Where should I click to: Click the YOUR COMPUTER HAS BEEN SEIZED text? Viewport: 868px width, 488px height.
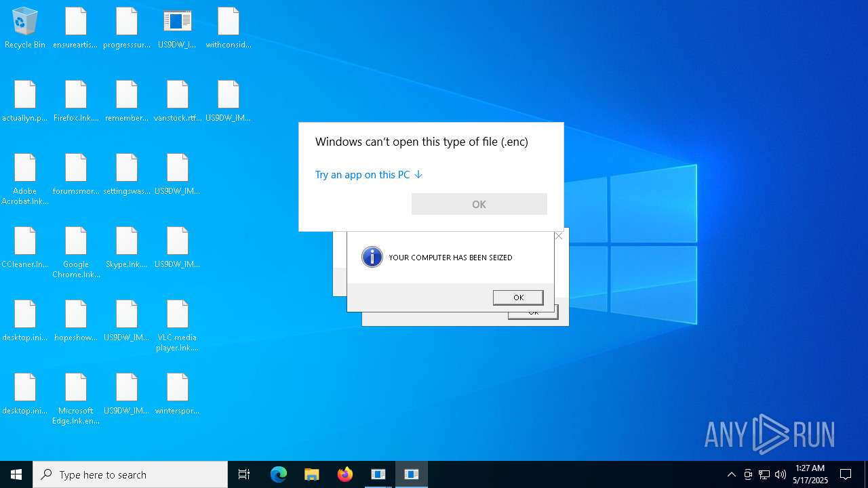[x=450, y=258]
